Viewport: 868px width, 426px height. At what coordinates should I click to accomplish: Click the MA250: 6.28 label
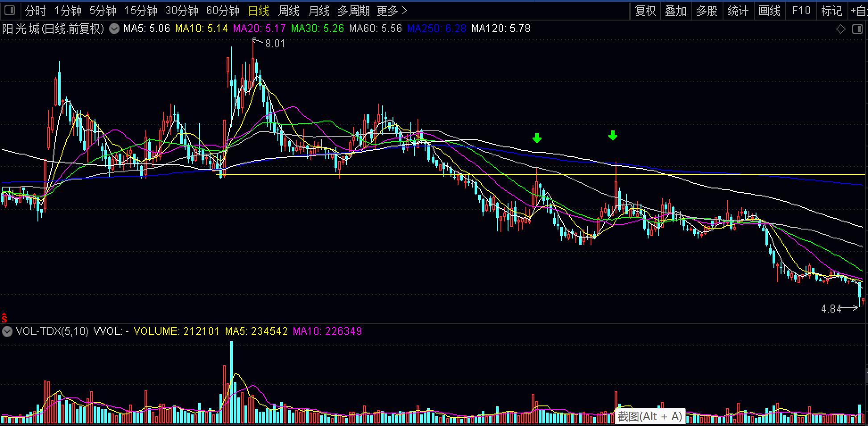[x=437, y=29]
